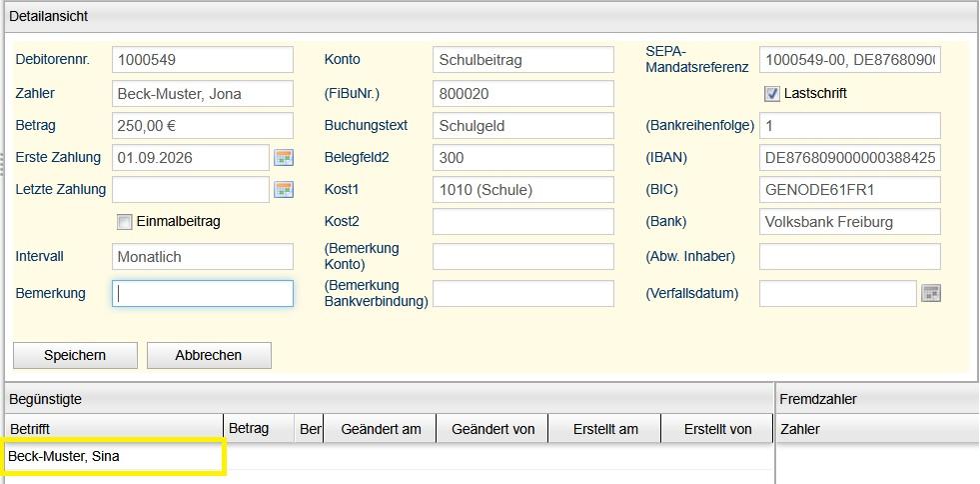Select the Zahler field Beck-Muster, Jona
Image resolution: width=980 pixels, height=484 pixels.
tap(203, 94)
